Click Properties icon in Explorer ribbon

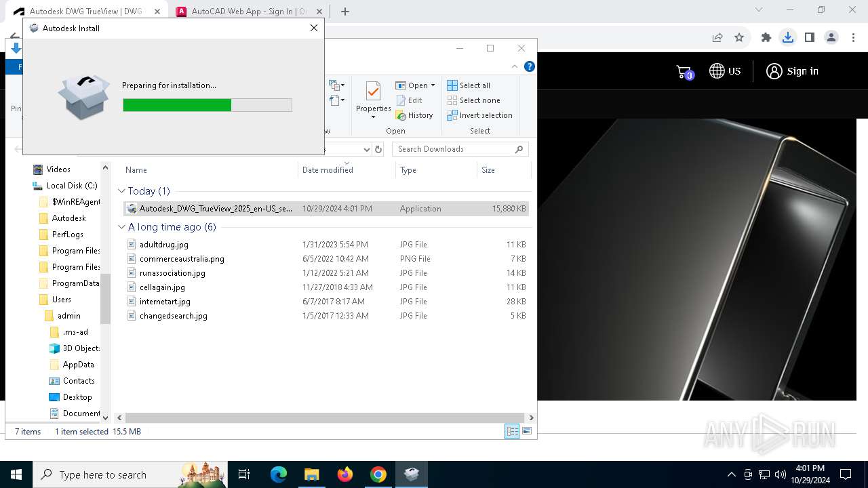(x=374, y=93)
